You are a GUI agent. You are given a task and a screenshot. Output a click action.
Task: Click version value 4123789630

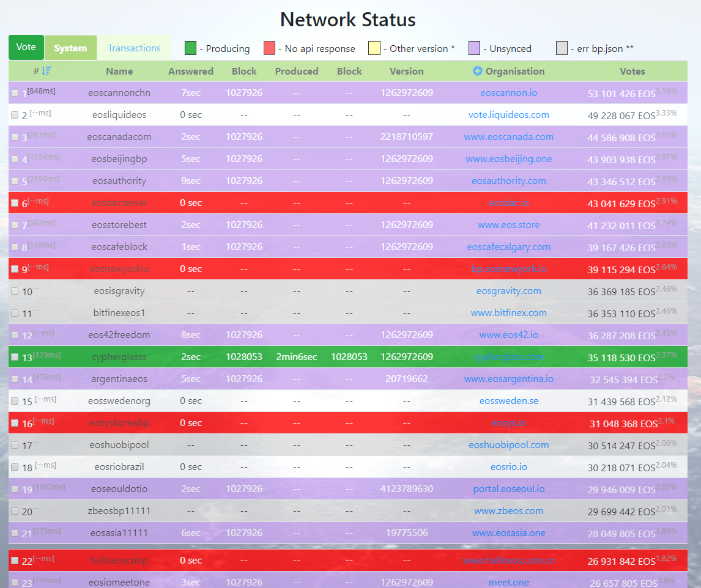[406, 489]
